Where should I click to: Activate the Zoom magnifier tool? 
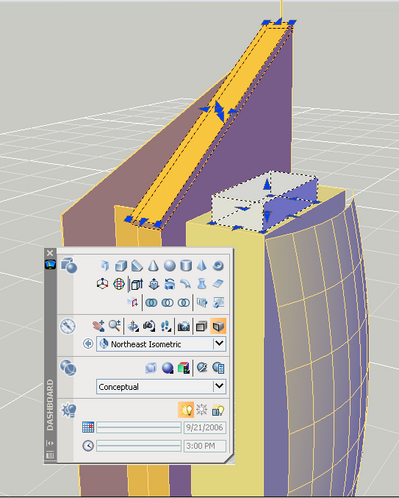(115, 326)
